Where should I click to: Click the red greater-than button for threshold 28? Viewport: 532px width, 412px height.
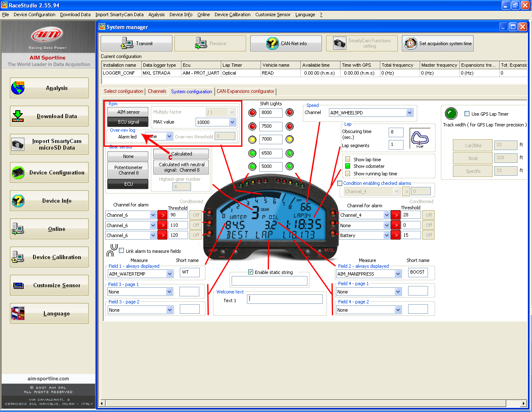tap(396, 215)
